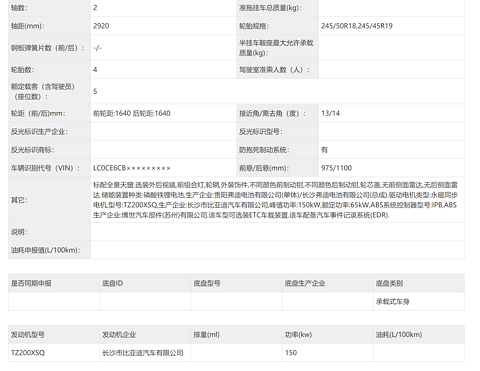The image size is (480, 371).
Task: Click the 其它 remarks text block
Action: [275, 200]
